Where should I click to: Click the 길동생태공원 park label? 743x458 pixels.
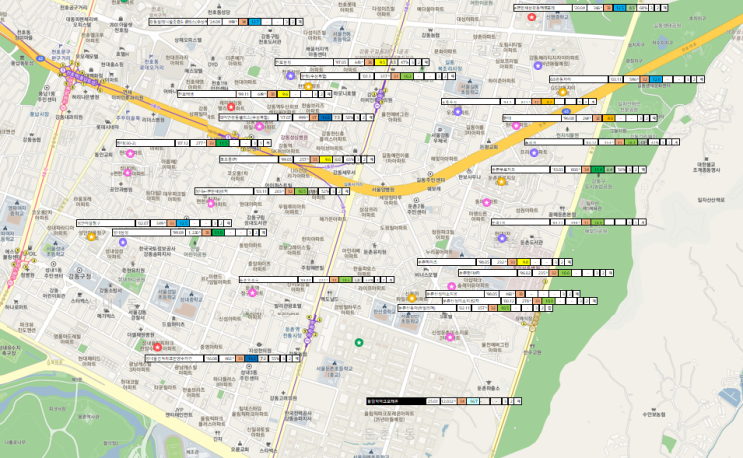(x=667, y=26)
